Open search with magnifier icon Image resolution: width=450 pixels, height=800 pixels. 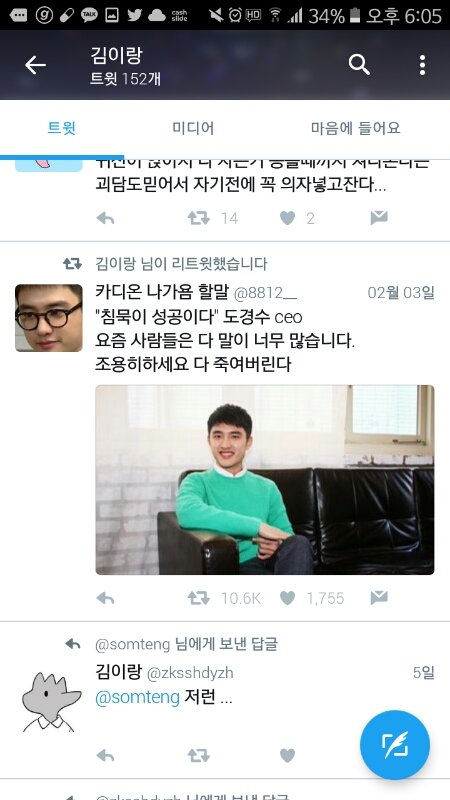coord(359,65)
